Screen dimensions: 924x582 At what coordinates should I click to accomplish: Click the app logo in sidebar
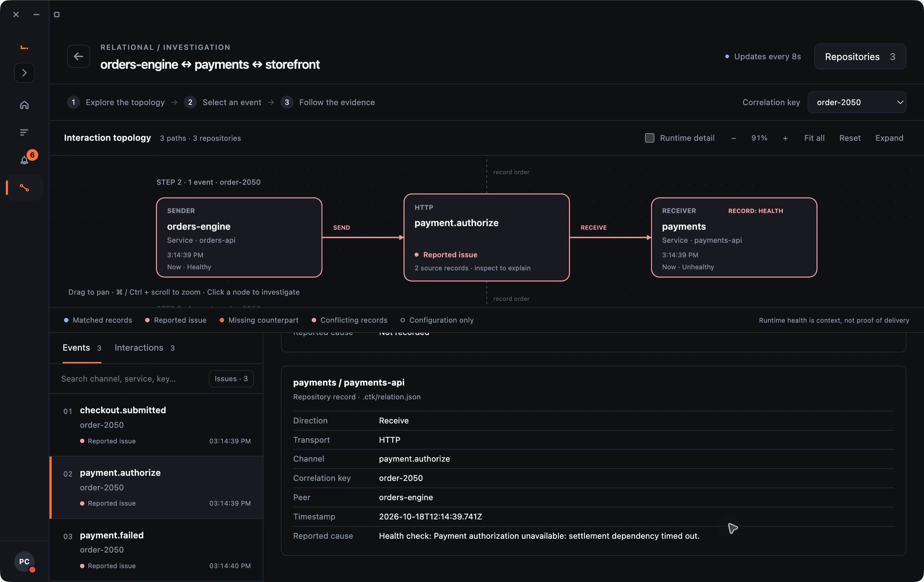click(x=24, y=47)
